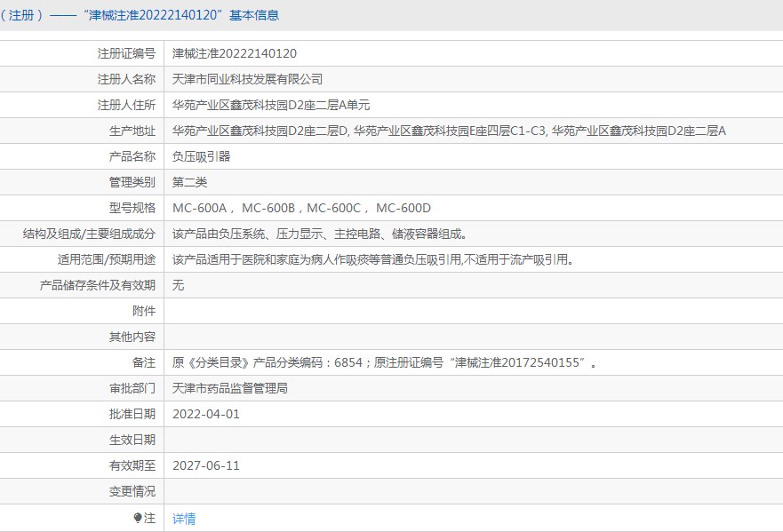Click expiry date 2027-06-11
The width and height of the screenshot is (783, 532).
click(205, 465)
